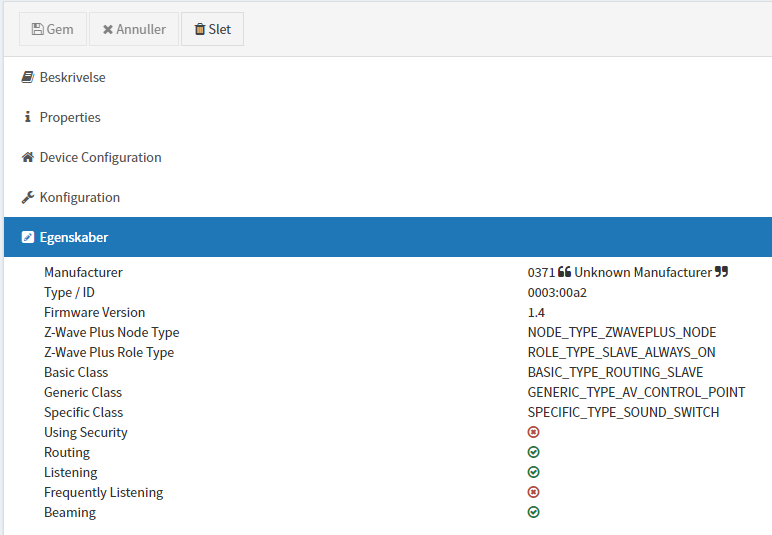Viewport: 772px width, 535px height.
Task: Open the Properties panel
Action: coord(70,117)
